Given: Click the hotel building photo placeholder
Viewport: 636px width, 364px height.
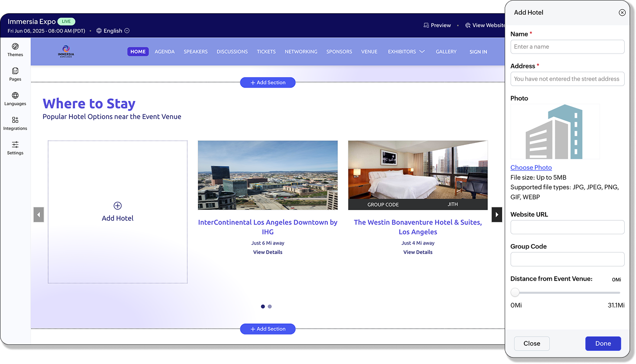Looking at the screenshot, I should (x=555, y=132).
